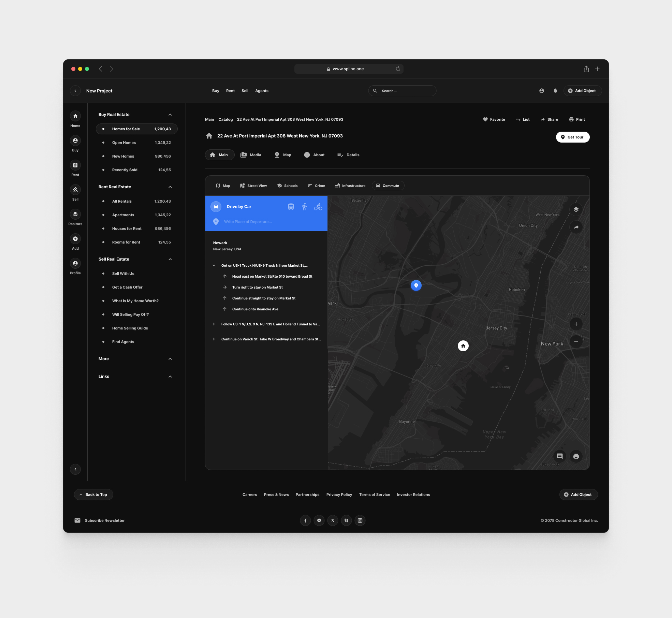Zoom out on the map

coord(576,342)
